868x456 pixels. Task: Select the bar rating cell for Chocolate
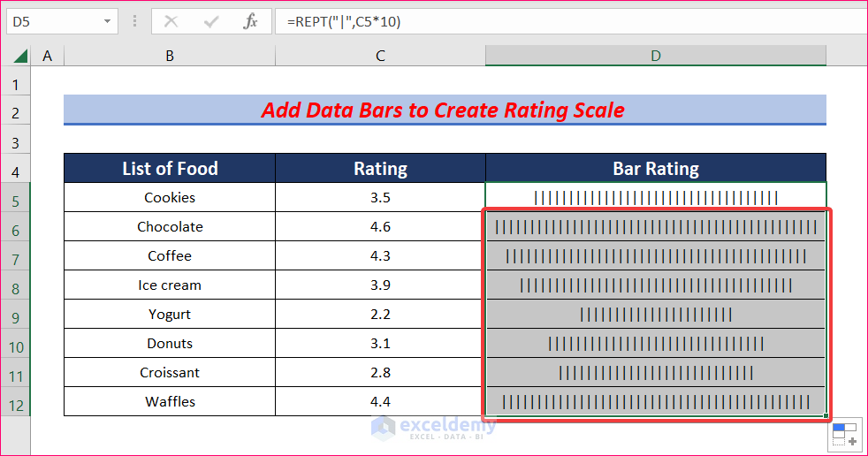pos(656,227)
